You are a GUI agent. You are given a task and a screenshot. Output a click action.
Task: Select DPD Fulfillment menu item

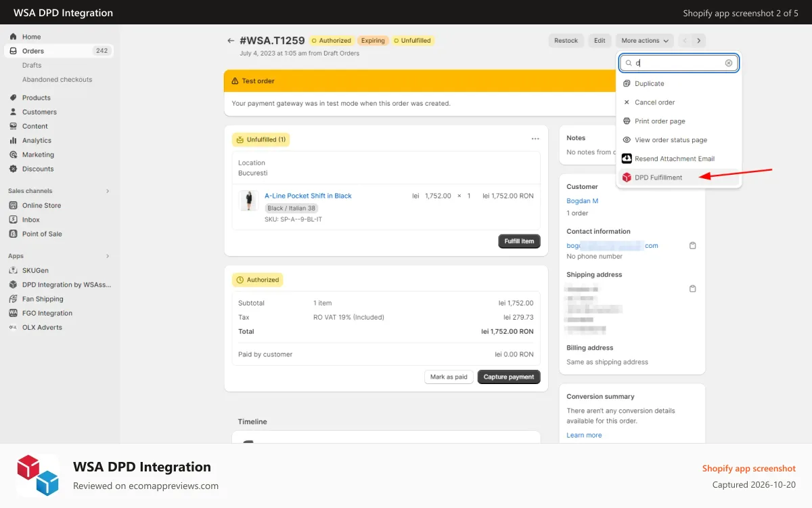coord(679,177)
